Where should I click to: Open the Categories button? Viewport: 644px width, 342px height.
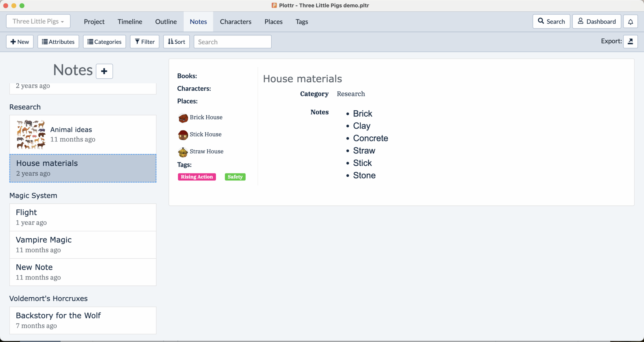click(x=104, y=41)
